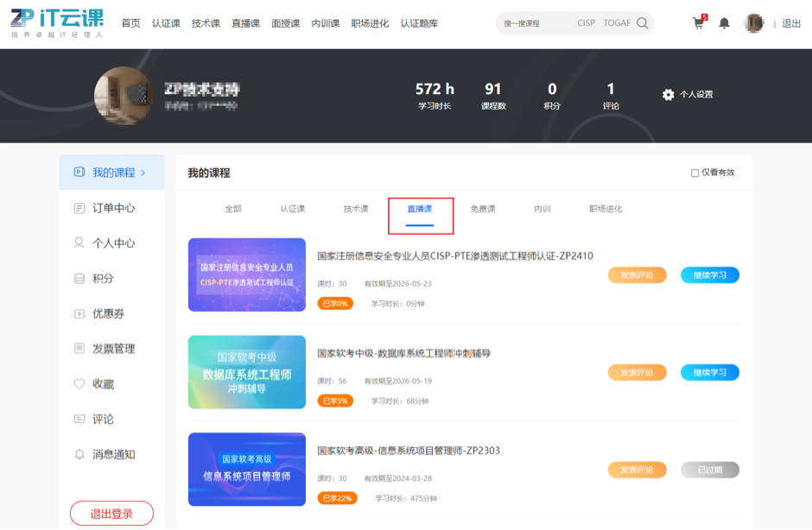Open notifications via the bell icon

724,23
